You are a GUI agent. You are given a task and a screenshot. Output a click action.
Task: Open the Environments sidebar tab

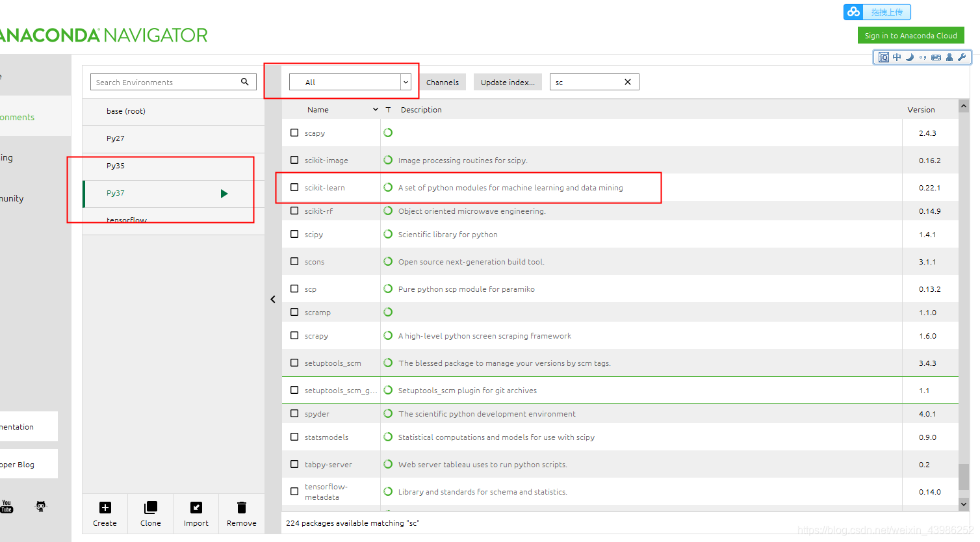[35, 117]
